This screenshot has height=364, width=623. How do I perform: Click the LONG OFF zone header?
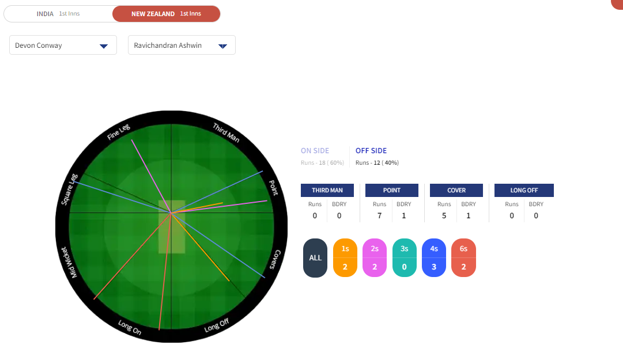[524, 190]
